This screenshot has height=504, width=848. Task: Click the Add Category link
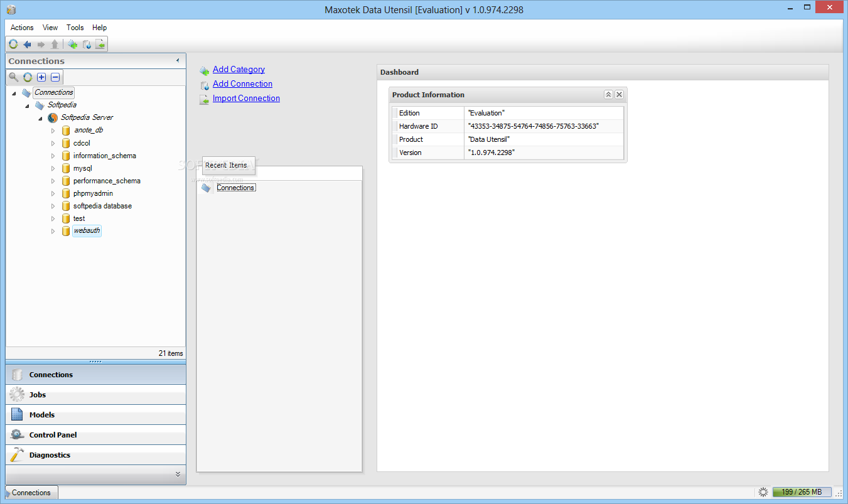(x=239, y=70)
